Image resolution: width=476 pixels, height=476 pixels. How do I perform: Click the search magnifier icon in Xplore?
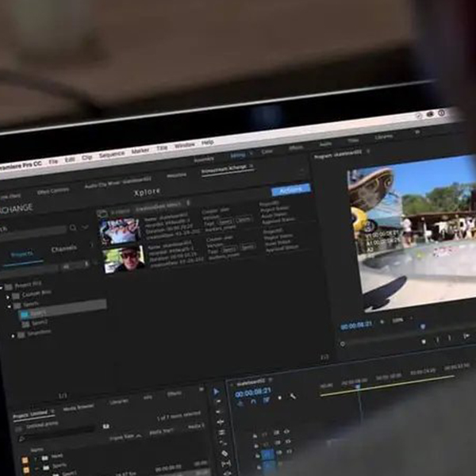[x=73, y=228]
